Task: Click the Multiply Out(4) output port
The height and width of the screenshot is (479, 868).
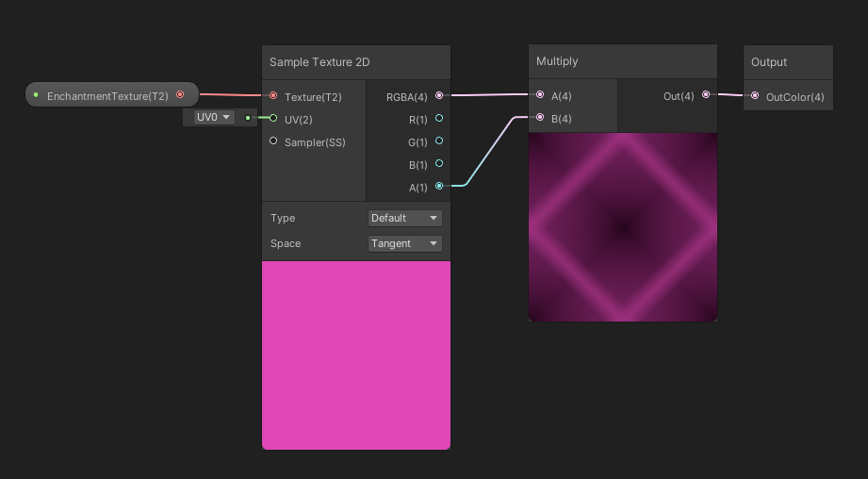Action: (706, 95)
